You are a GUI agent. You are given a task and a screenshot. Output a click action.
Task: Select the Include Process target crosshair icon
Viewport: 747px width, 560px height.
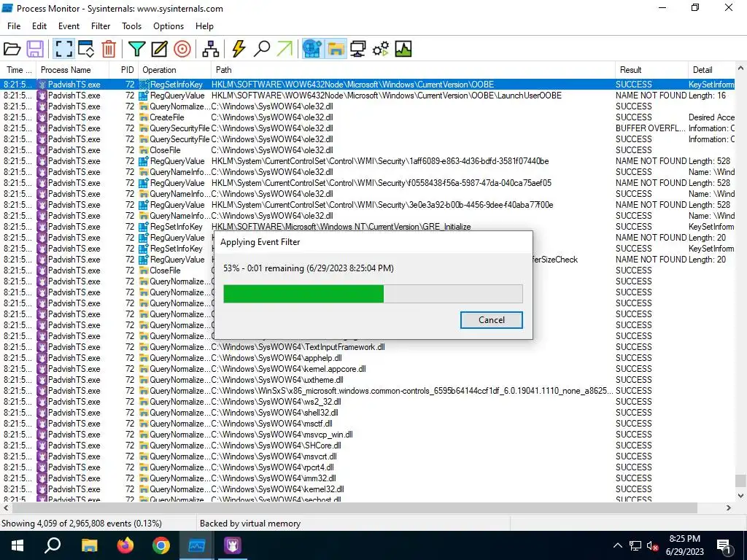click(182, 49)
